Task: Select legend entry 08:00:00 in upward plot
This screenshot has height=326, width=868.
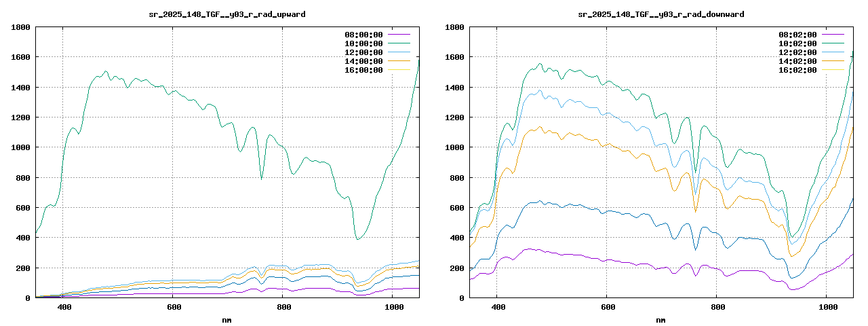Action: click(363, 35)
